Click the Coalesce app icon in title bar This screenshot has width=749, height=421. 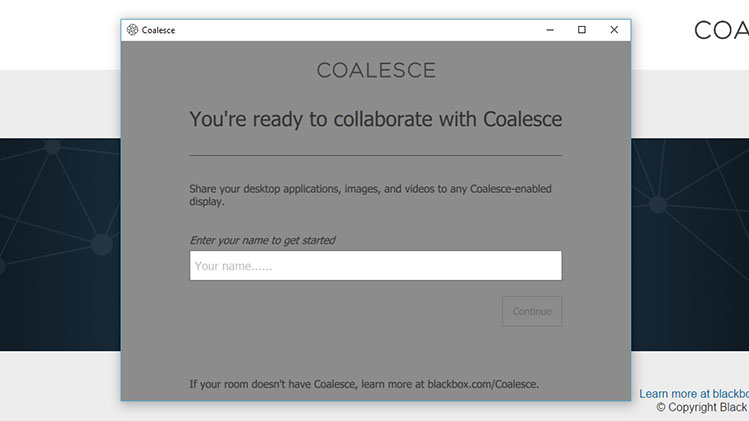(x=132, y=30)
